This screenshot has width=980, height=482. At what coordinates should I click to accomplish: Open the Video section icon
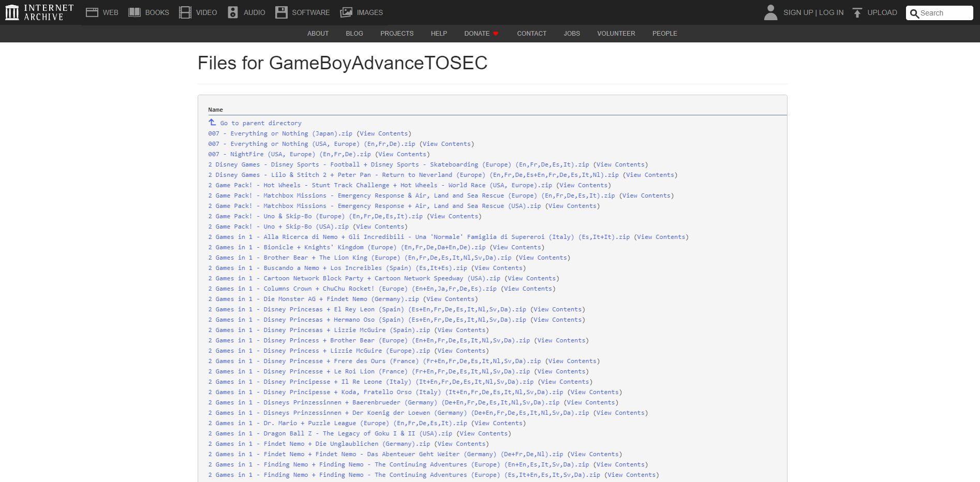184,12
